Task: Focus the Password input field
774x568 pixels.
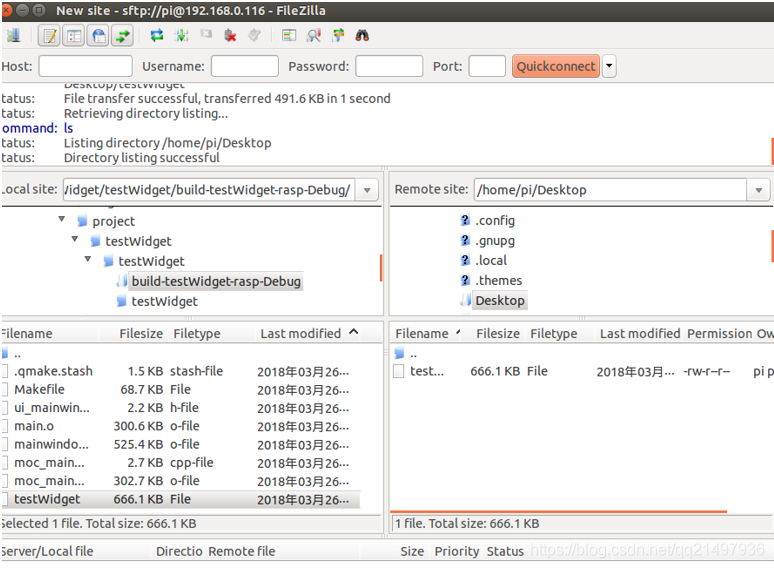Action: [389, 66]
